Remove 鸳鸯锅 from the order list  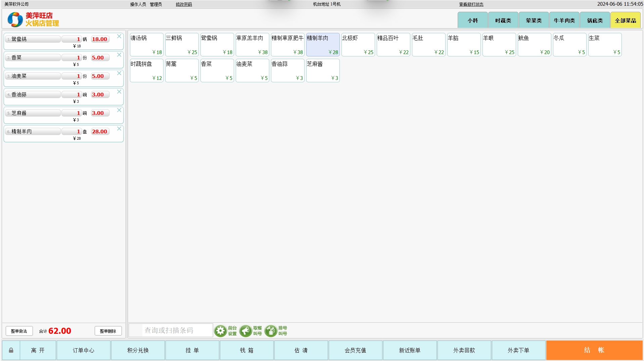(x=119, y=36)
